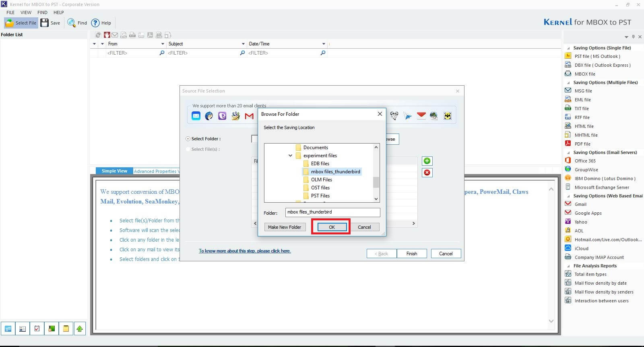Select the Select Folder radio button
The width and height of the screenshot is (644, 347).
(188, 139)
